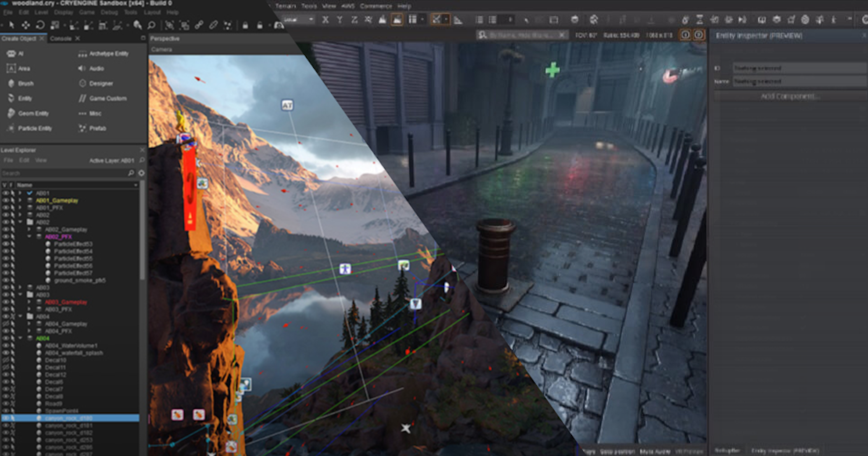
Task: Open the AI category in Create Object
Action: [15, 54]
